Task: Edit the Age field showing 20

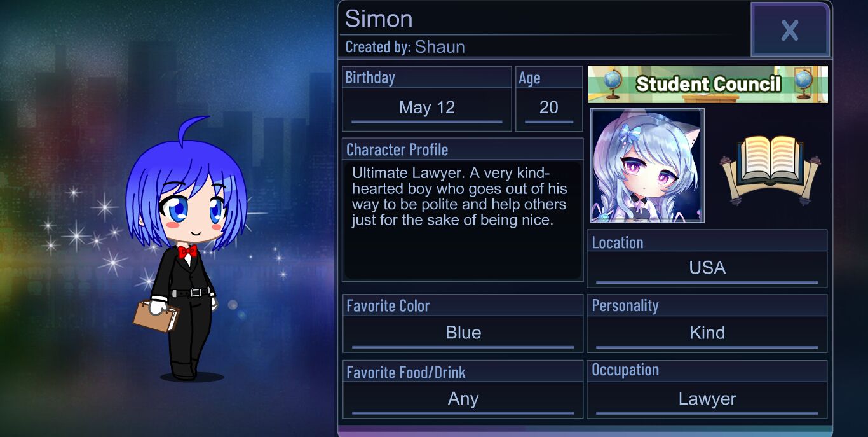Action: point(549,108)
